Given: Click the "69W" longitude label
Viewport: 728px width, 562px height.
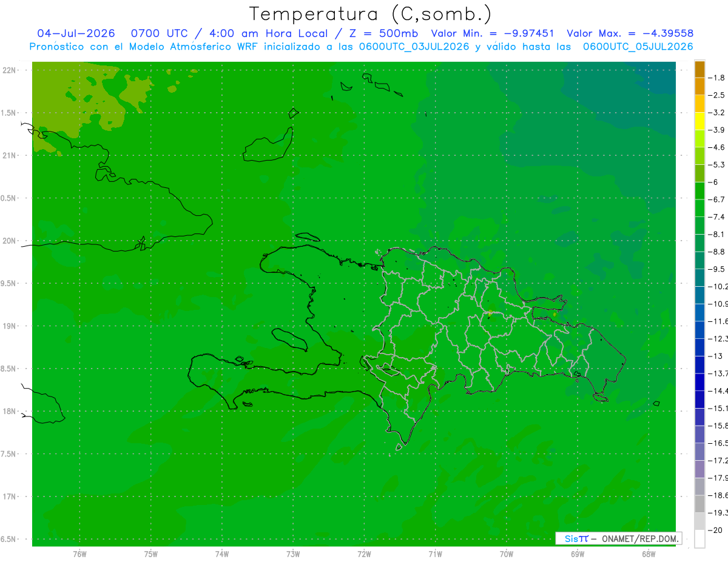Looking at the screenshot, I should pyautogui.click(x=578, y=554).
